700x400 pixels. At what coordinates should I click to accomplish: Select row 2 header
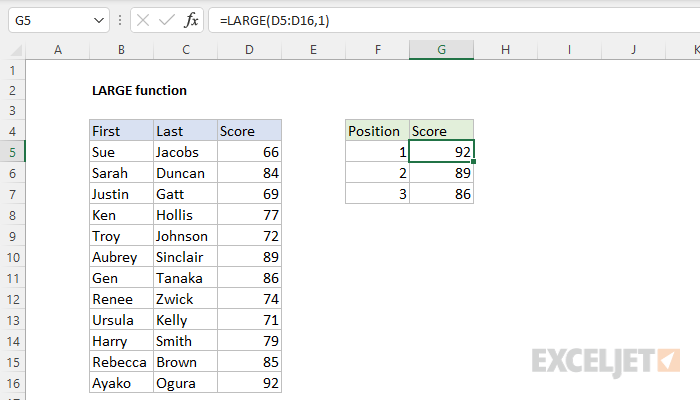pyautogui.click(x=12, y=91)
